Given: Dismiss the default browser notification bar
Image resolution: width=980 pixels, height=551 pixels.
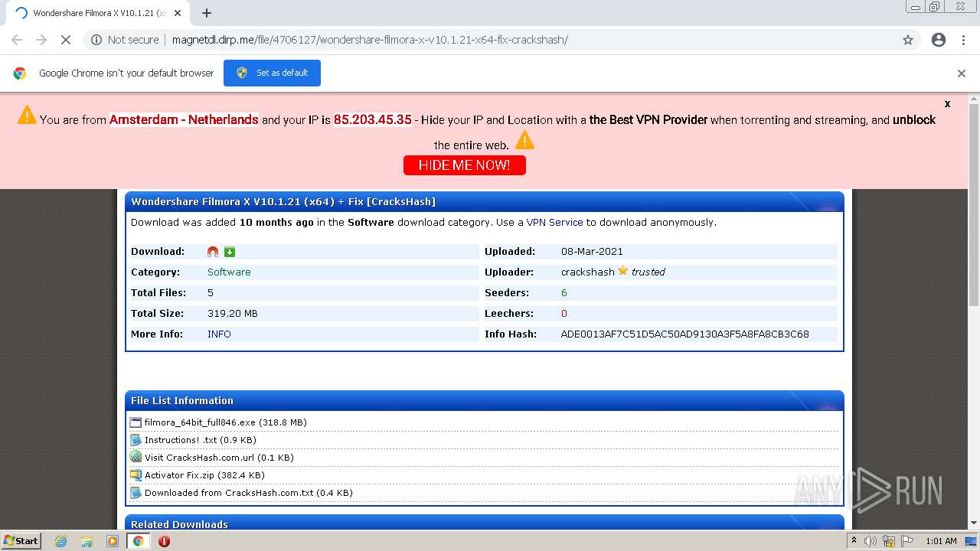Looking at the screenshot, I should point(962,73).
